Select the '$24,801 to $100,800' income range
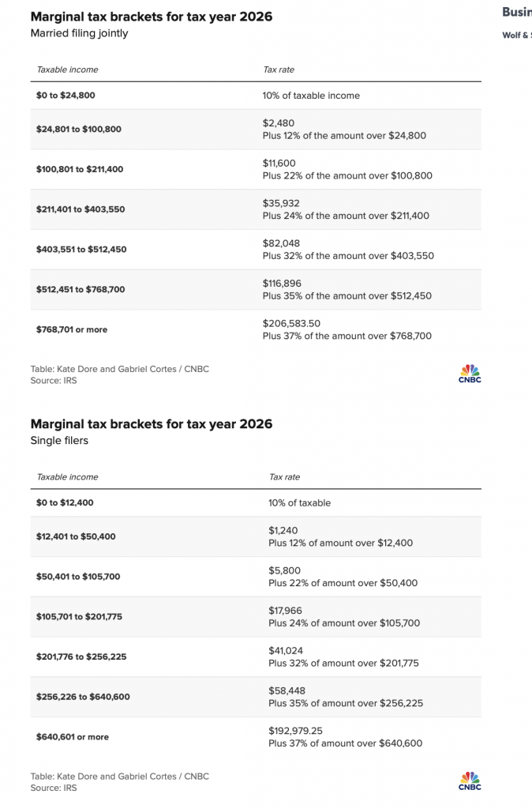532x809 pixels. (79, 129)
